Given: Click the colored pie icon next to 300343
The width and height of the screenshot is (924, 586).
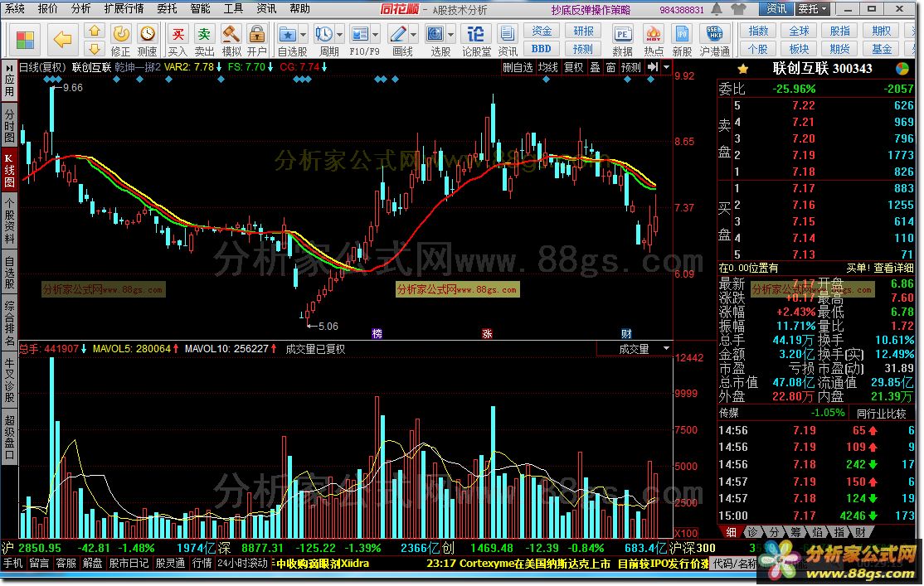Looking at the screenshot, I should 902,69.
